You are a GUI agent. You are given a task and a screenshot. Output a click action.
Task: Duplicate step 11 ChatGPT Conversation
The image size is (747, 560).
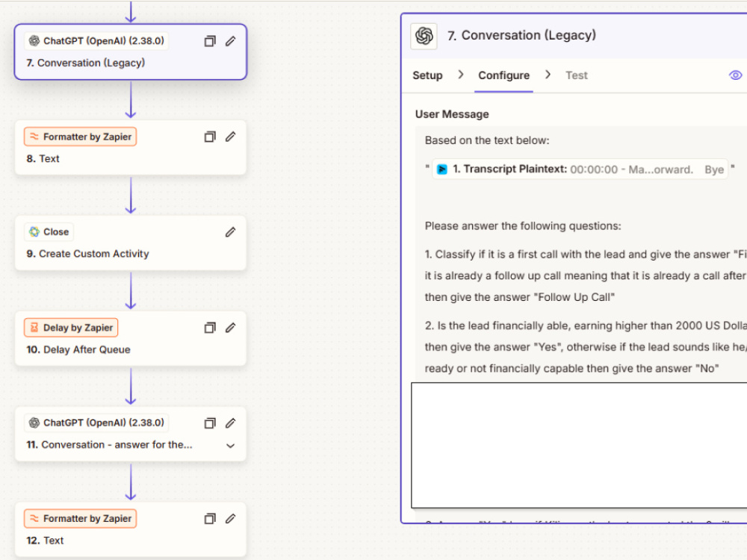[x=210, y=423]
